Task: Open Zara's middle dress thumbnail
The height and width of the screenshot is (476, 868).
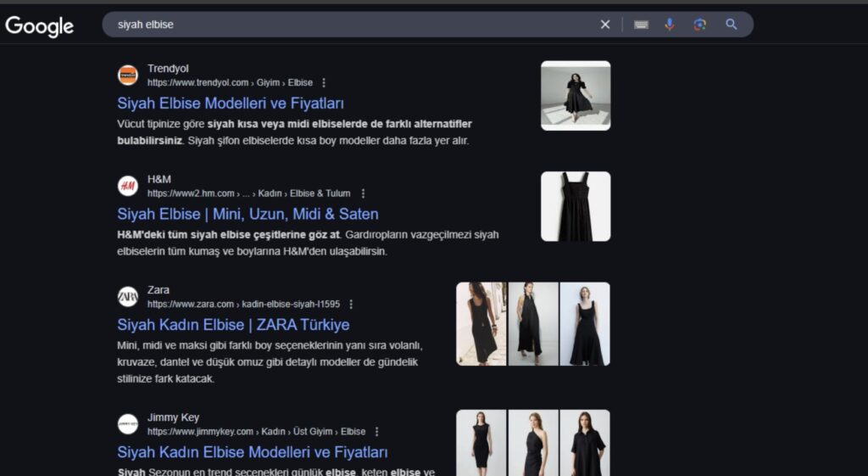Action: pyautogui.click(x=533, y=324)
